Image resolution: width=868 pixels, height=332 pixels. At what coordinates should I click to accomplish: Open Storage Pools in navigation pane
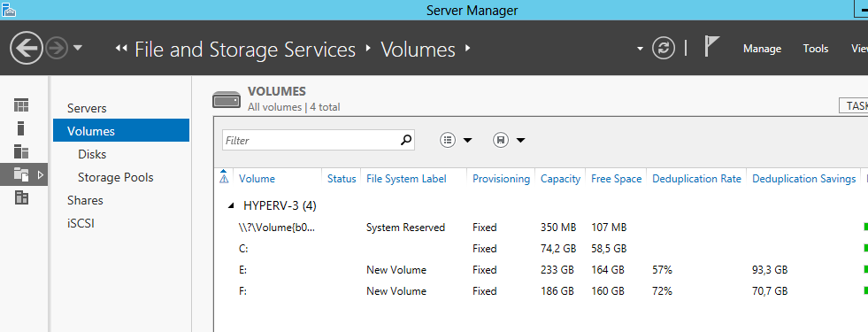click(x=116, y=177)
